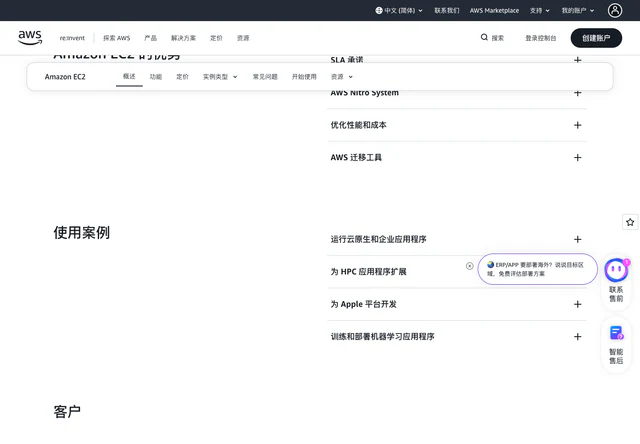Viewport: 640px width, 444px height.
Task: Open the 智能售后 document icon
Action: pos(616,333)
